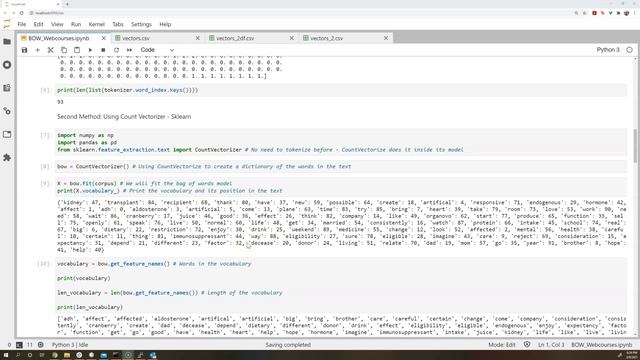The width and height of the screenshot is (640, 360).
Task: Cut selected cells with the scissors icon
Action: tap(51, 50)
